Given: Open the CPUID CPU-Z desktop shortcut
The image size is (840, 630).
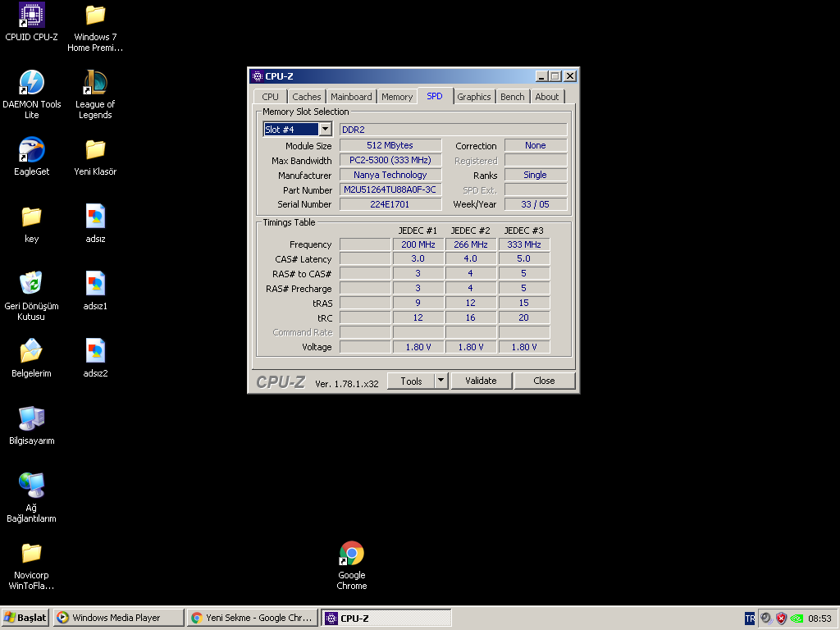Looking at the screenshot, I should click(31, 16).
